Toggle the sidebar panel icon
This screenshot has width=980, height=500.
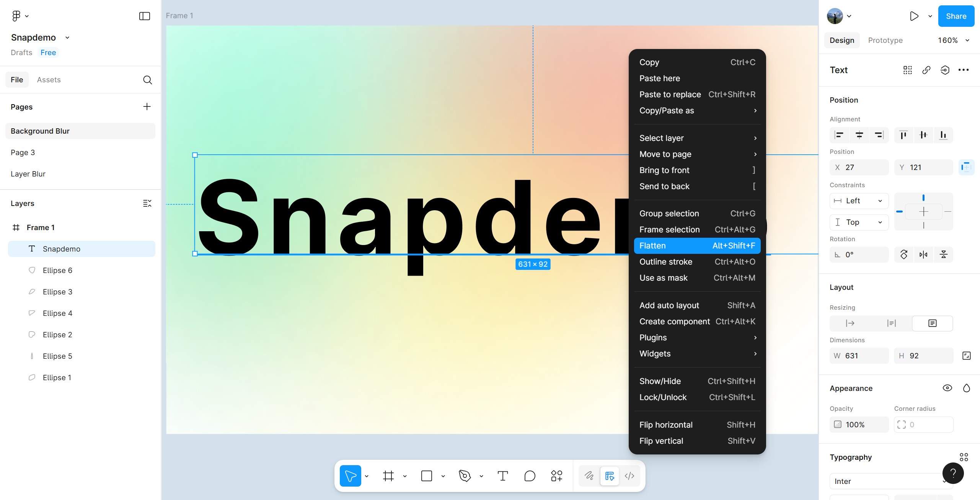coord(144,16)
